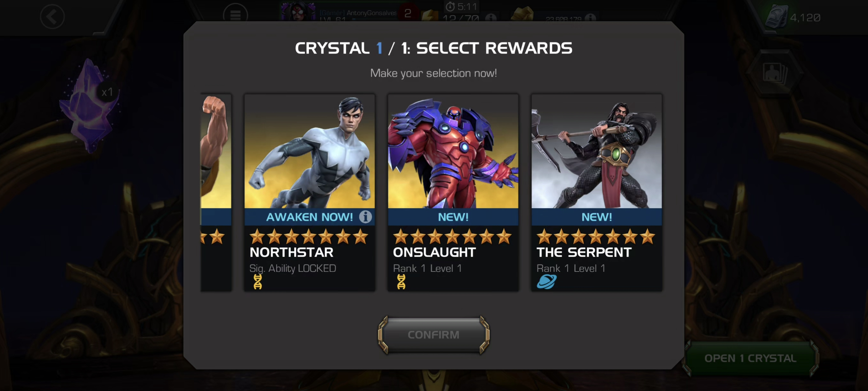Click the Confirm button
868x391 pixels.
434,335
